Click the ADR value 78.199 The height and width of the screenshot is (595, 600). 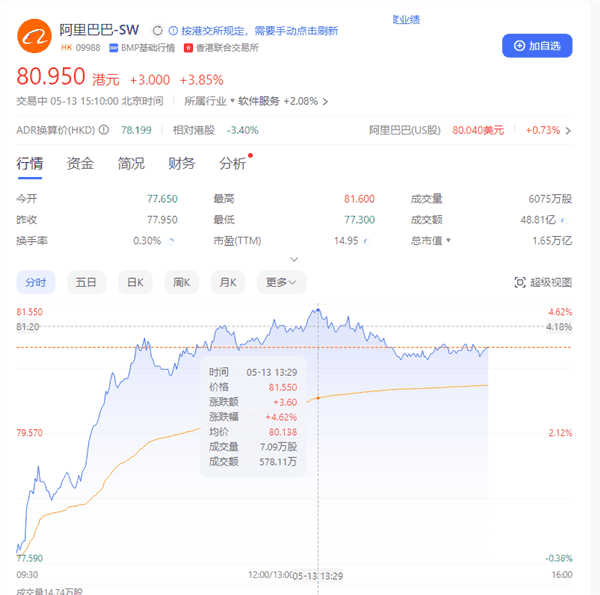[136, 130]
